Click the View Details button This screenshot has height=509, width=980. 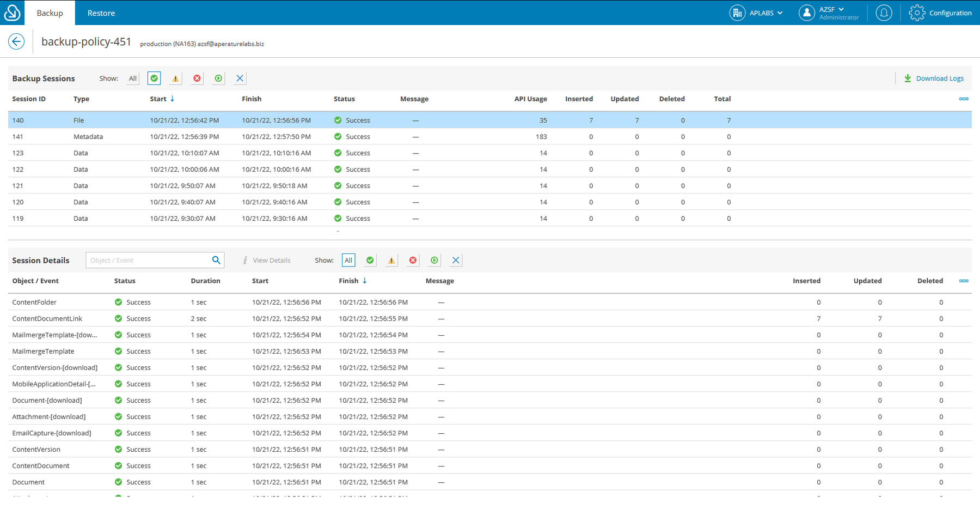pos(267,260)
